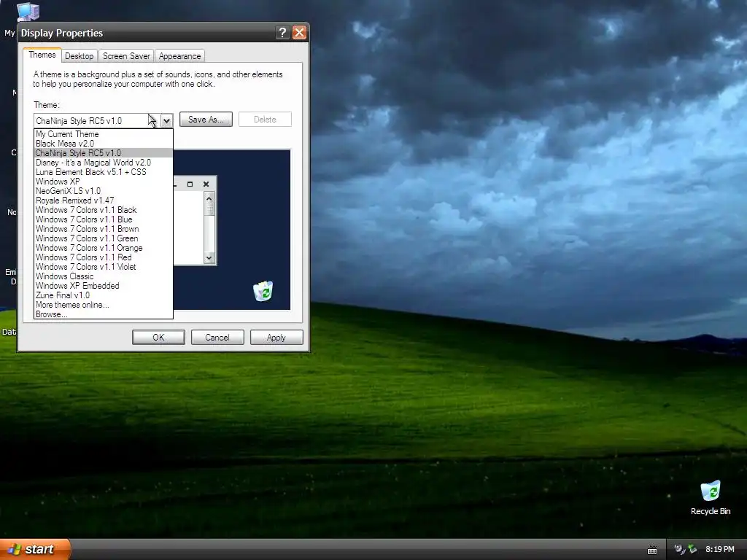This screenshot has height=560, width=747.
Task: Close the Display Properties dialog
Action: [299, 32]
